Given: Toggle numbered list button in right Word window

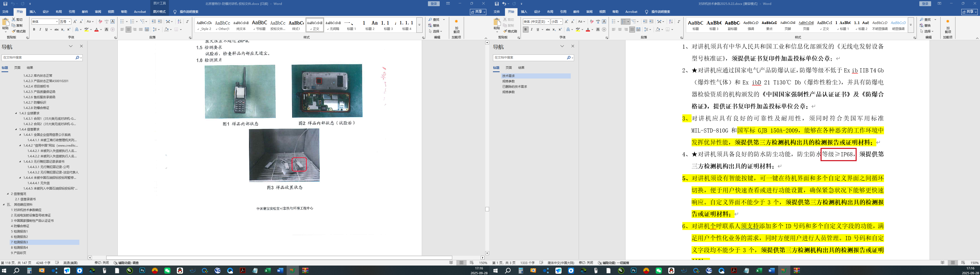Looking at the screenshot, I should pos(623,22).
